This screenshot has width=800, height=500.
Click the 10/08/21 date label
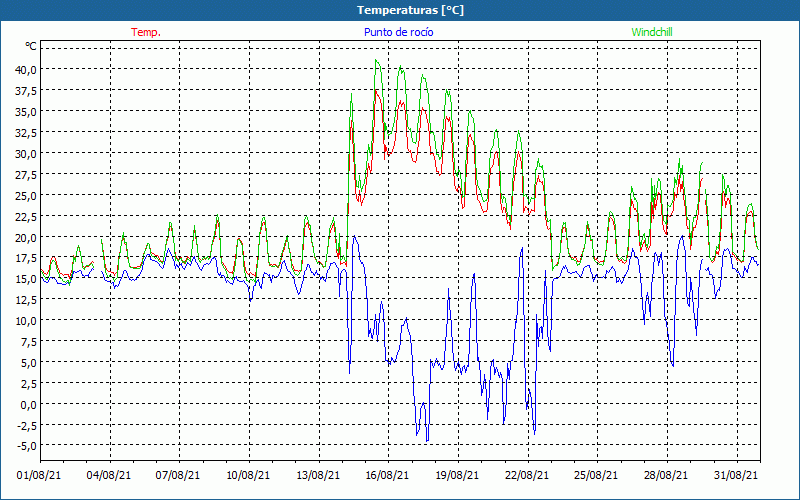click(248, 475)
